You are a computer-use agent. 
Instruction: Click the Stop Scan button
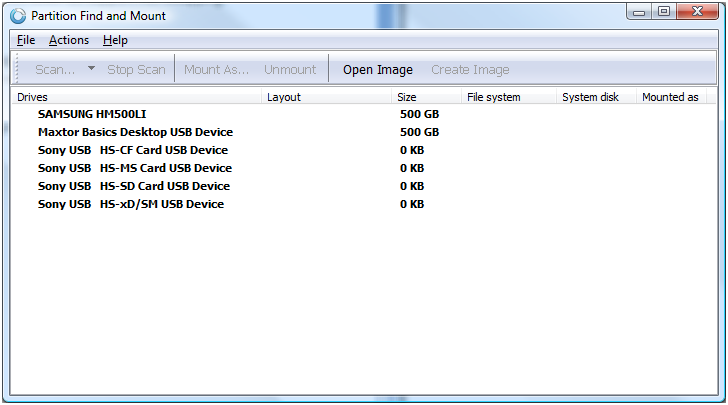pyautogui.click(x=136, y=70)
